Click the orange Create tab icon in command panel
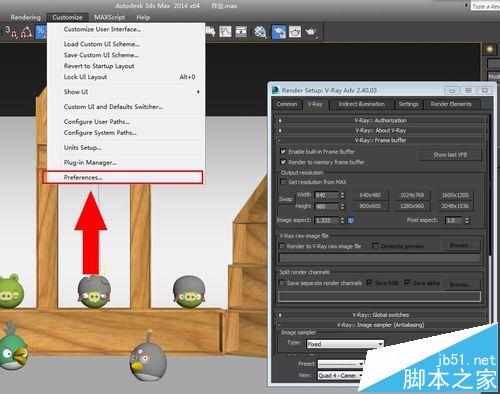Screen dimensions: 500x394 (490, 49)
